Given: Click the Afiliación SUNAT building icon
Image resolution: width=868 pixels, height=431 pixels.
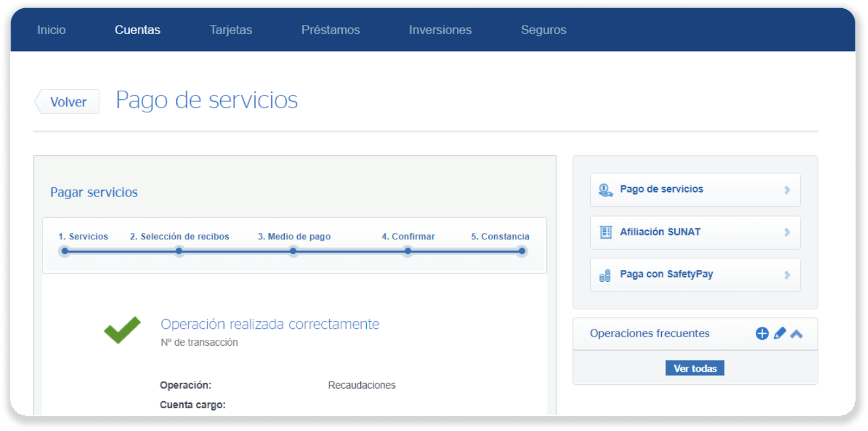Looking at the screenshot, I should pos(605,232).
